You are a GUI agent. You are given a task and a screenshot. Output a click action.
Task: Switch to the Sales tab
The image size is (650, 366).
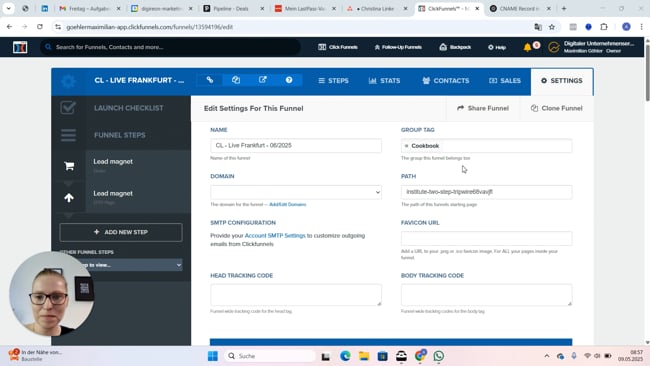point(505,81)
